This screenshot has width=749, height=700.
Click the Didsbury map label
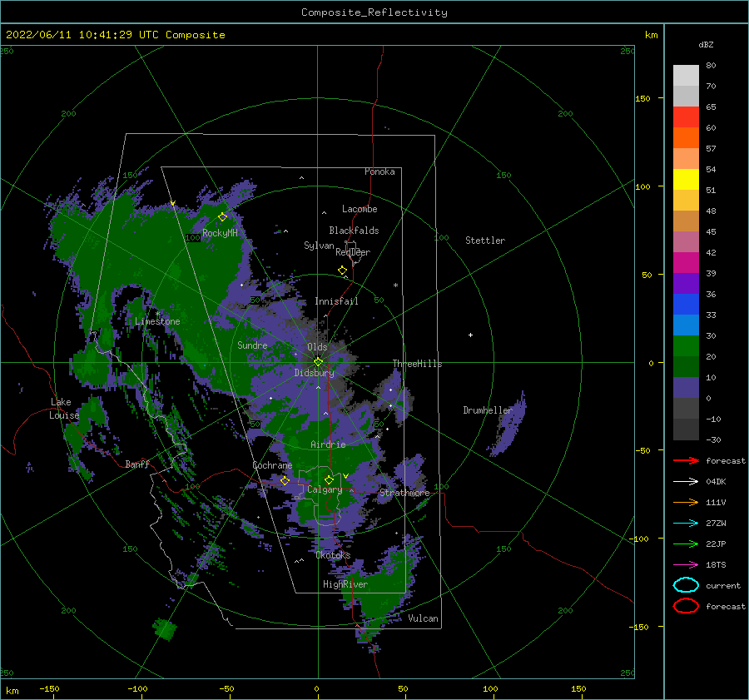pyautogui.click(x=314, y=373)
